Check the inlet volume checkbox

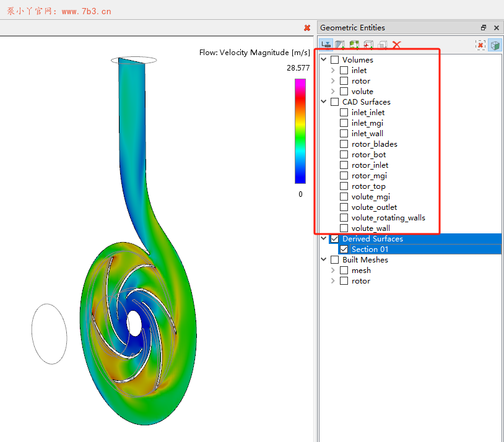[344, 71]
